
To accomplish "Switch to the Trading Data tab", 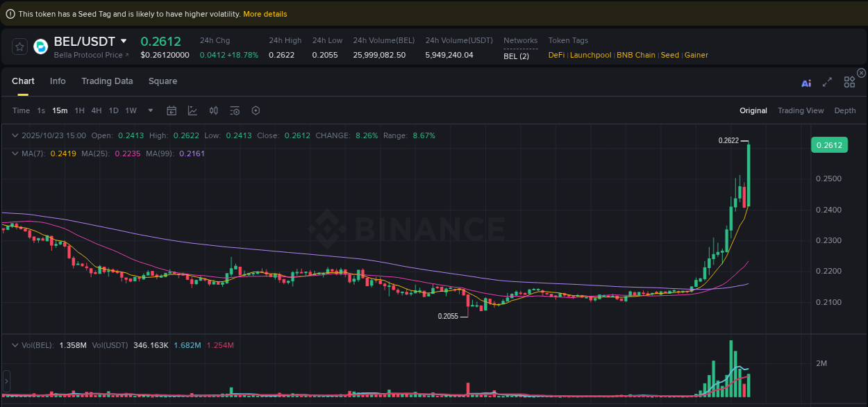I will point(107,81).
